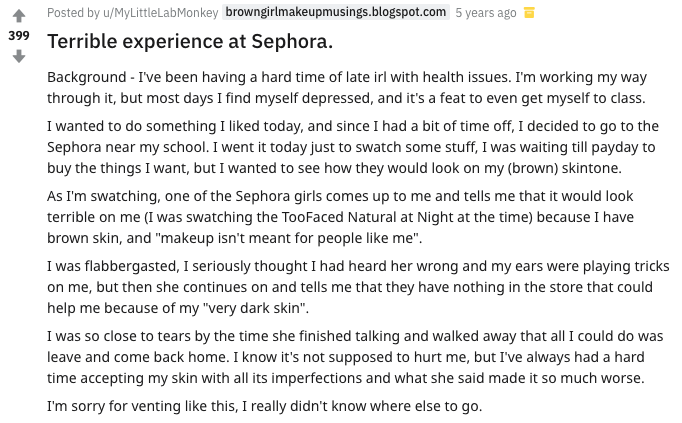Click the word 'Sephora' in the post title

(x=291, y=42)
